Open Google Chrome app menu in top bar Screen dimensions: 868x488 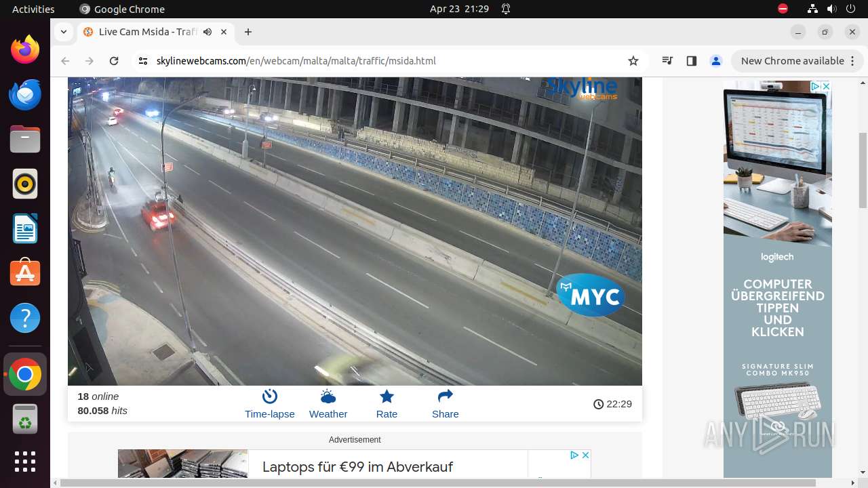[x=122, y=9]
